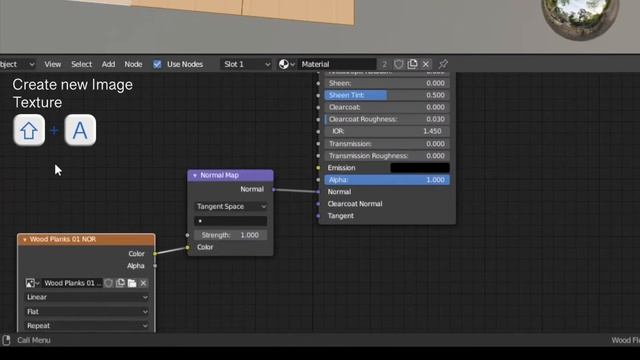
Task: Adjust the Normal Map Strength field
Action: [231, 235]
